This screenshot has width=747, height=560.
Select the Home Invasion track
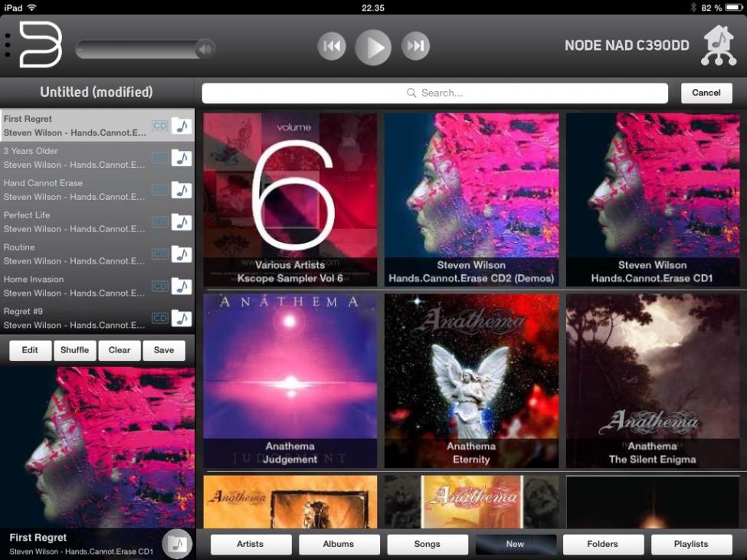97,287
